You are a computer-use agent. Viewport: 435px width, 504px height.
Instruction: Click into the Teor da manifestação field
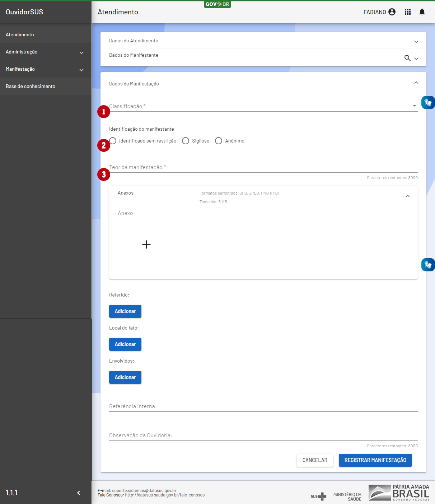(263, 167)
